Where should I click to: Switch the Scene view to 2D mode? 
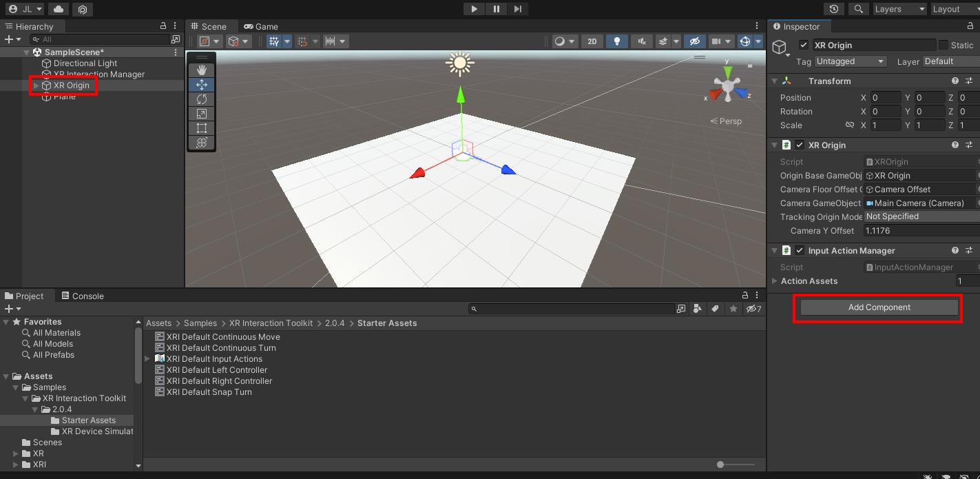(x=592, y=41)
